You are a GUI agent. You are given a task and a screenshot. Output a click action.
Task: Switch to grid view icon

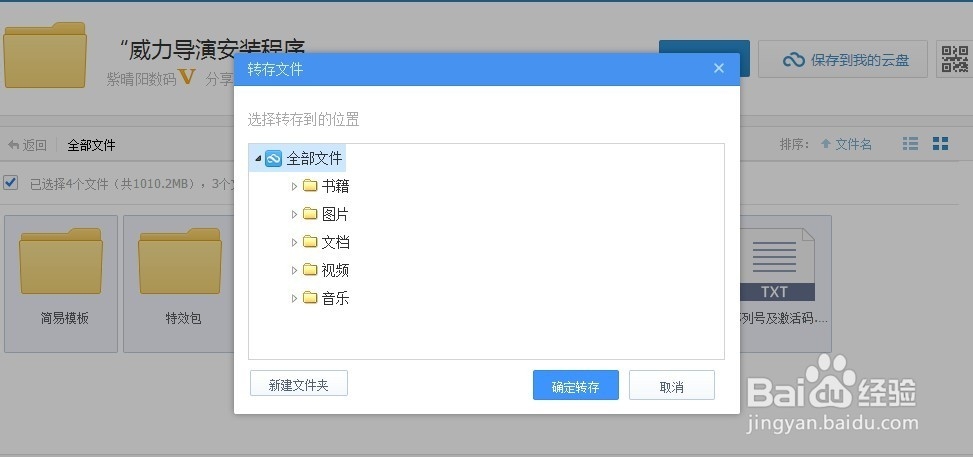pyautogui.click(x=940, y=144)
